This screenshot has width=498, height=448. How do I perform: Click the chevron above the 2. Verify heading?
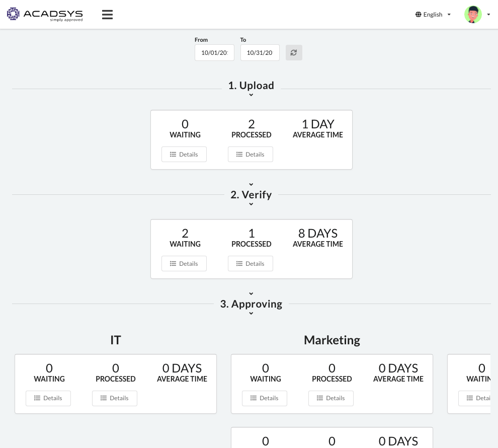pos(251,184)
